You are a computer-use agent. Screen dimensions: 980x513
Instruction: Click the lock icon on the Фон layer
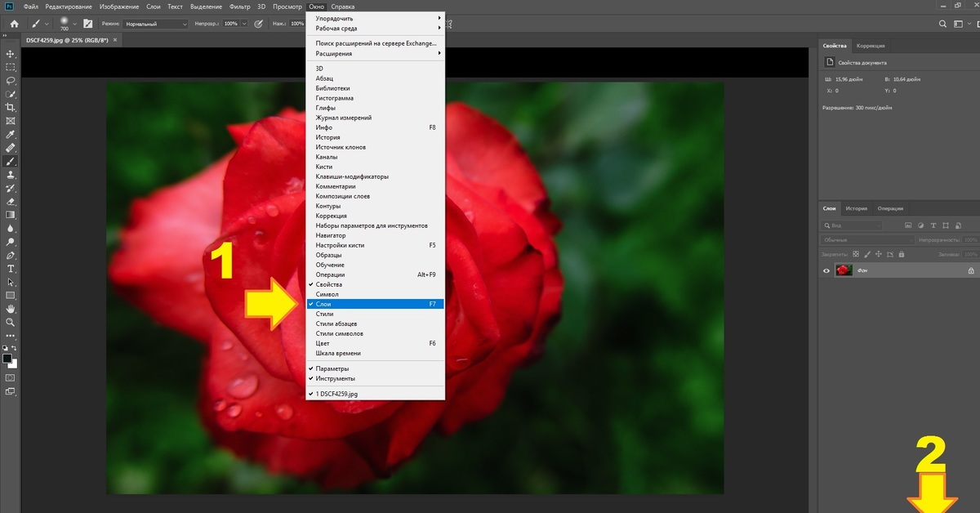[971, 270]
